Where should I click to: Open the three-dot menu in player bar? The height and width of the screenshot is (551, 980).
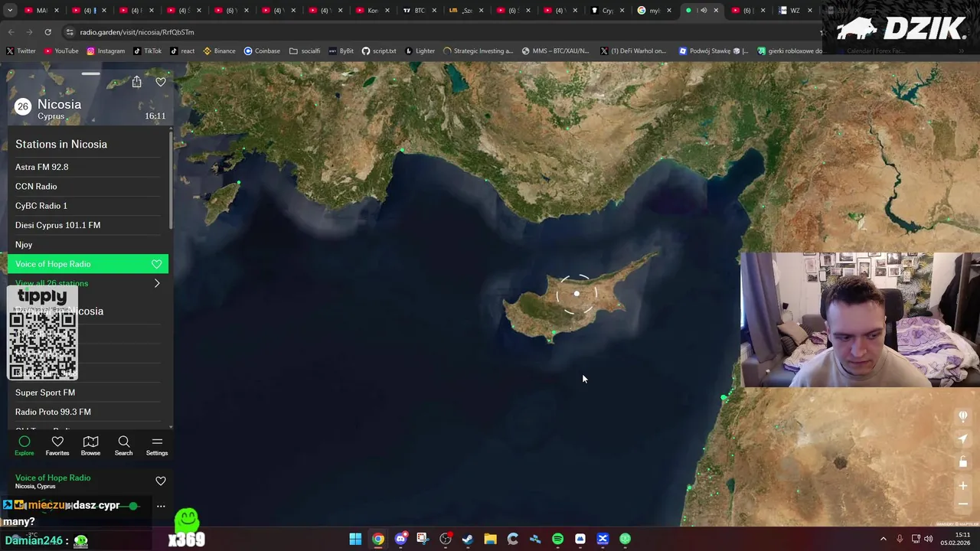(x=161, y=506)
